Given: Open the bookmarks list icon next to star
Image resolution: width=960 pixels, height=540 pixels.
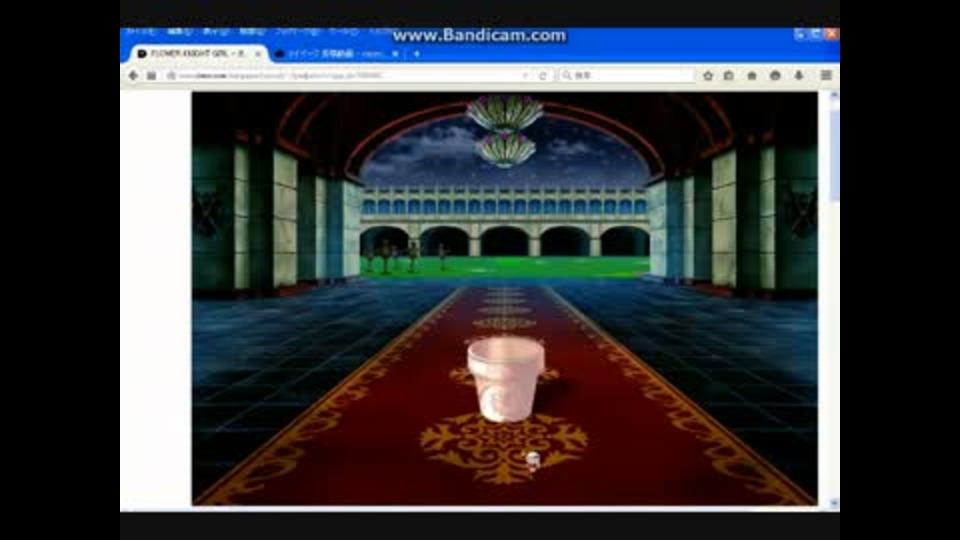Looking at the screenshot, I should click(729, 75).
